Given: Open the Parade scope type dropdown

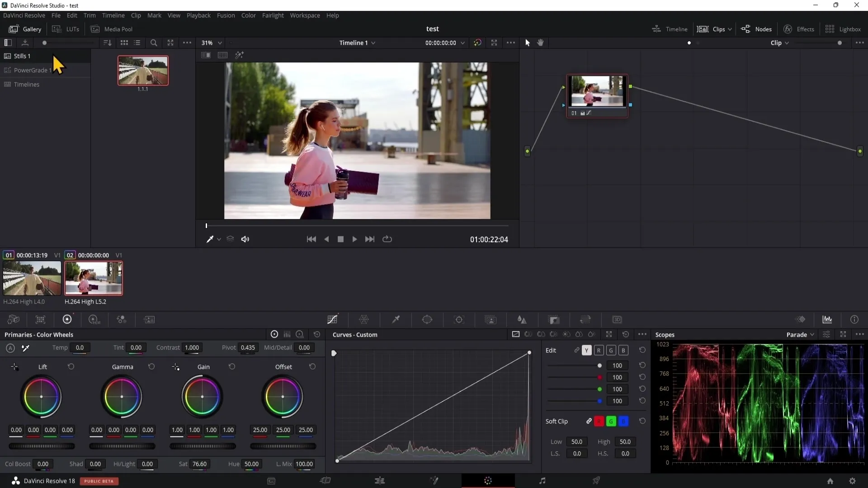Looking at the screenshot, I should tap(800, 335).
